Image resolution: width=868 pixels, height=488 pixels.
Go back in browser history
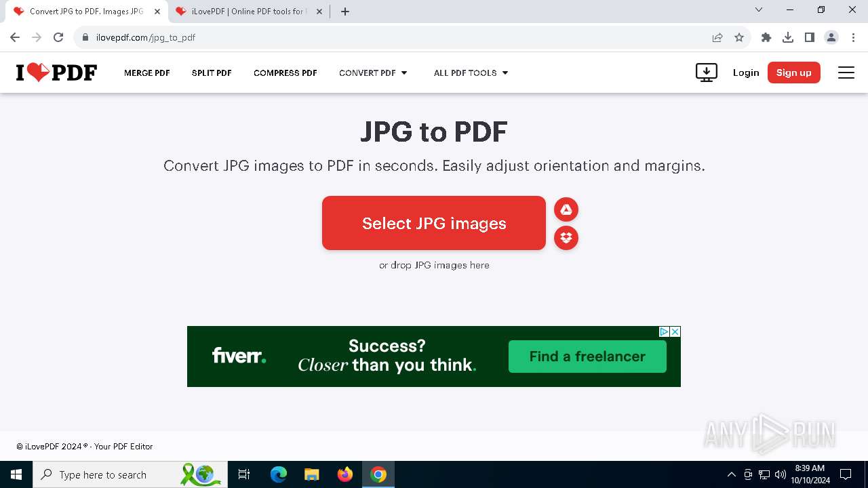(x=15, y=37)
